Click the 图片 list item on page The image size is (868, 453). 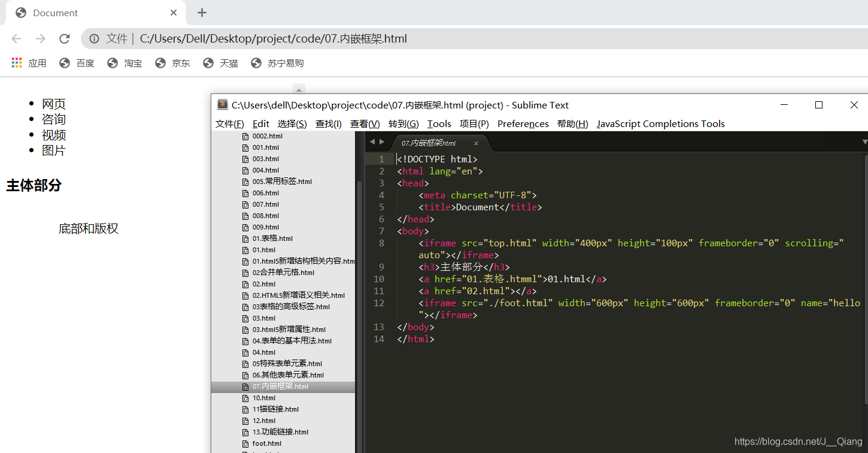point(54,150)
